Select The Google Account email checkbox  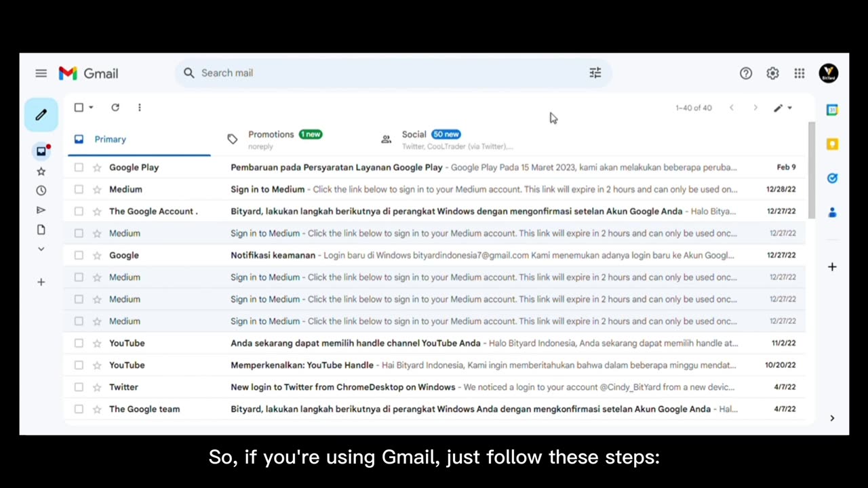click(79, 211)
